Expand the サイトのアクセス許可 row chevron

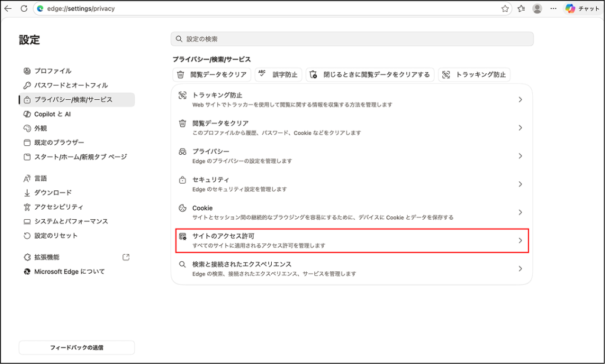pos(520,240)
